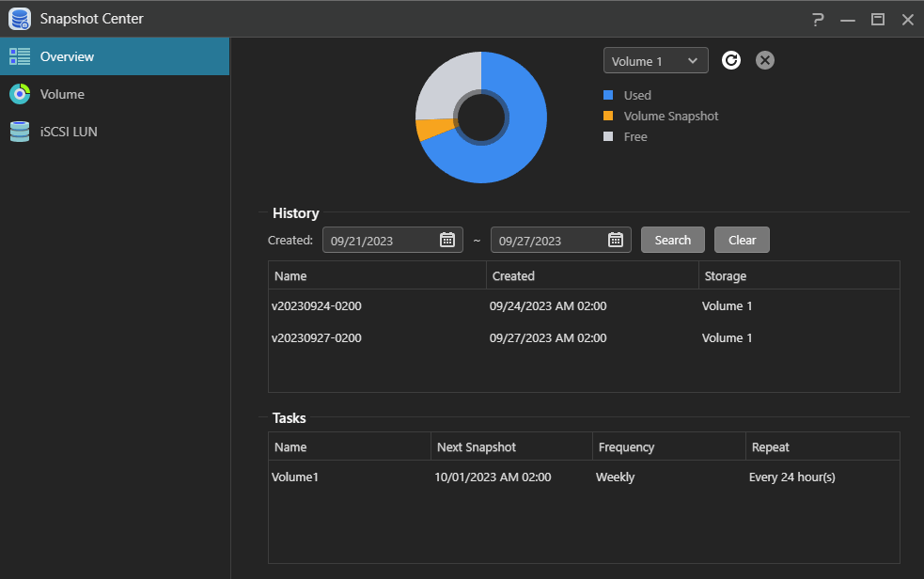Screen dimensions: 924x579
Task: Click the Search button
Action: 673,240
